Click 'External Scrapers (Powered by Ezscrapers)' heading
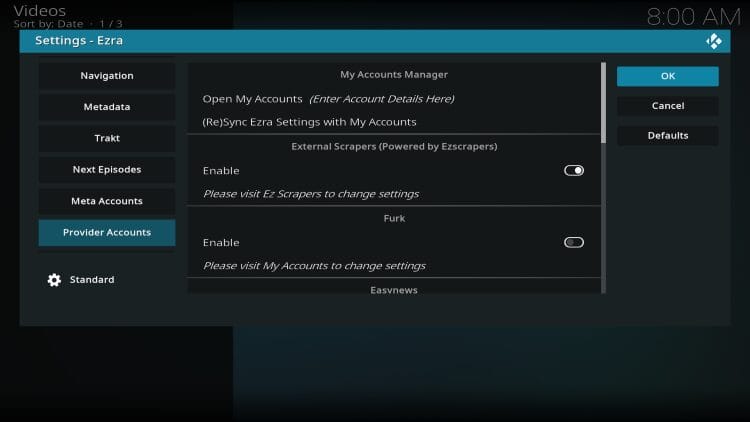This screenshot has height=422, width=750. [394, 146]
